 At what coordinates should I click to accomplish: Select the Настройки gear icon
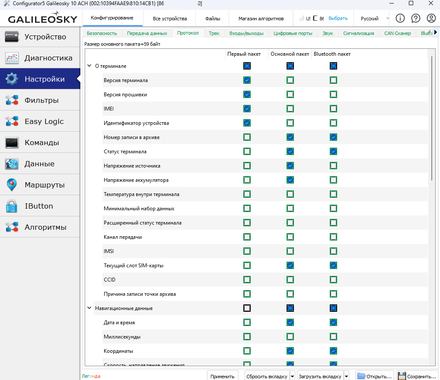12,79
